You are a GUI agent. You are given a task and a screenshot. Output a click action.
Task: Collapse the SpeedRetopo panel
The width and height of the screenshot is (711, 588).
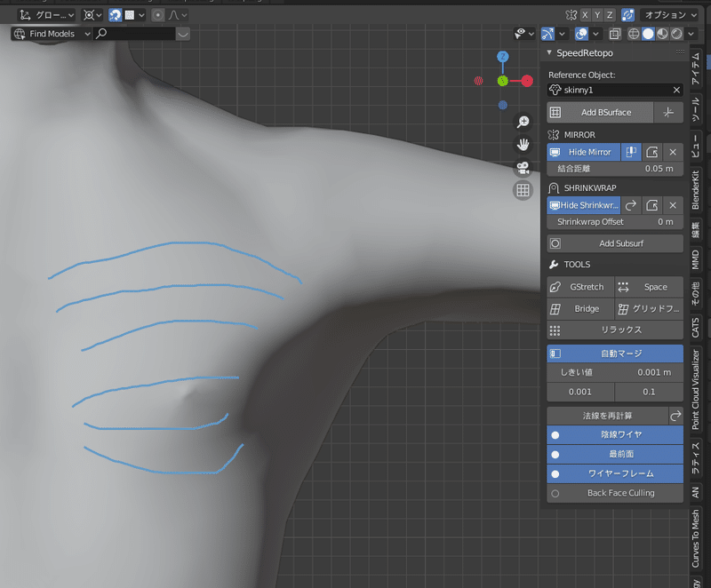click(550, 53)
